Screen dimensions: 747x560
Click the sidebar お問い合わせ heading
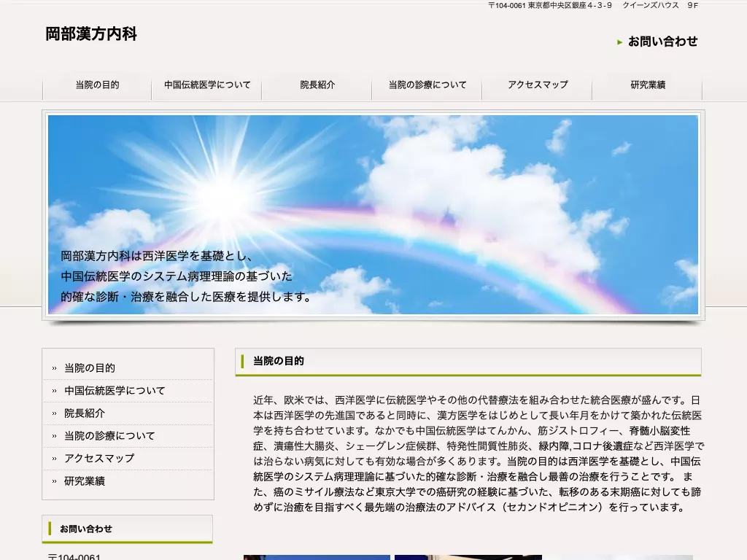tap(86, 529)
